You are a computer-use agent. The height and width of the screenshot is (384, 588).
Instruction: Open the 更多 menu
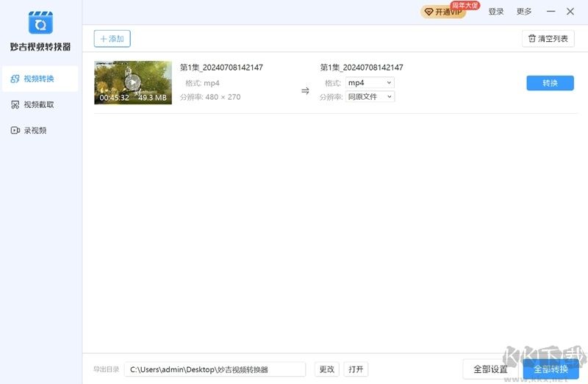[x=524, y=12]
